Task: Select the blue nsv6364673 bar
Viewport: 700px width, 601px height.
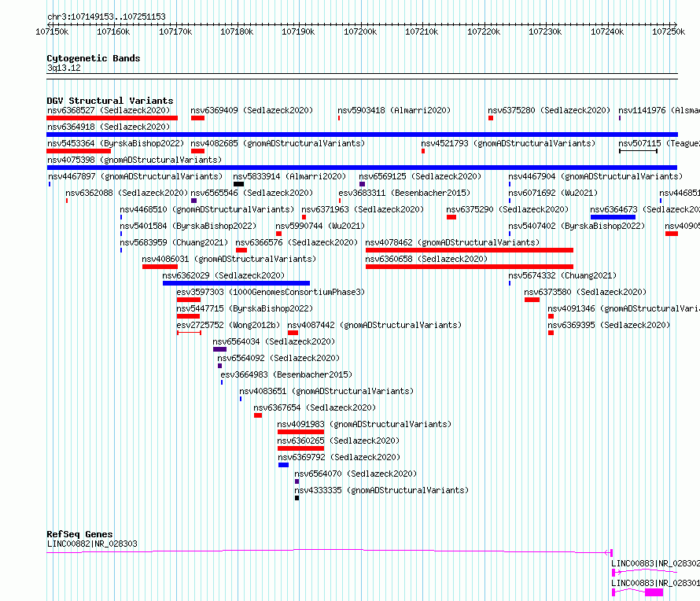Action: [x=613, y=217]
